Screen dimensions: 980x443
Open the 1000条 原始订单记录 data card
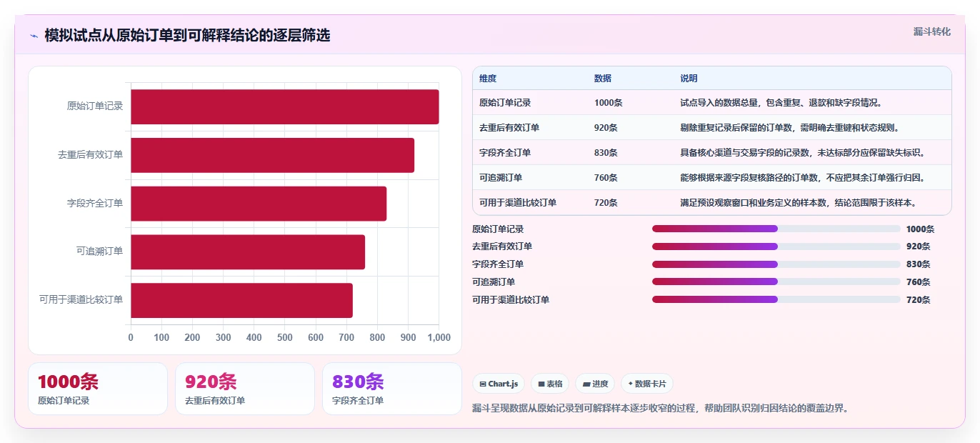click(x=98, y=389)
